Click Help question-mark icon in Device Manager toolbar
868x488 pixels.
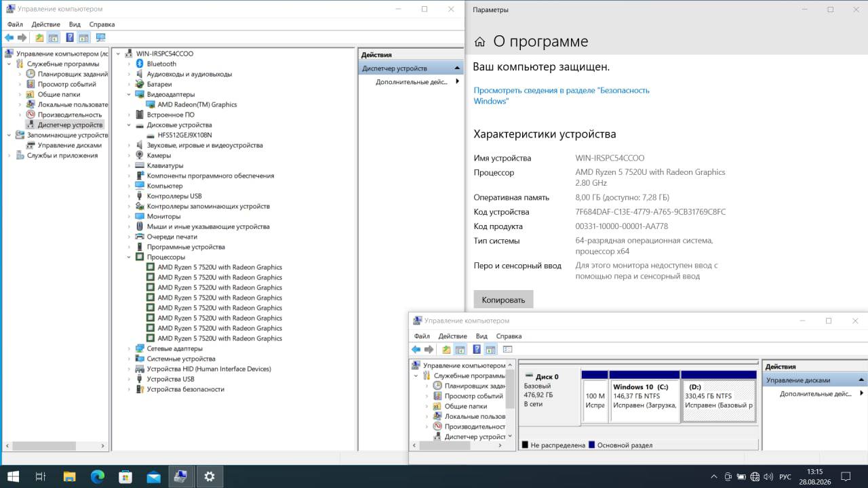(70, 38)
